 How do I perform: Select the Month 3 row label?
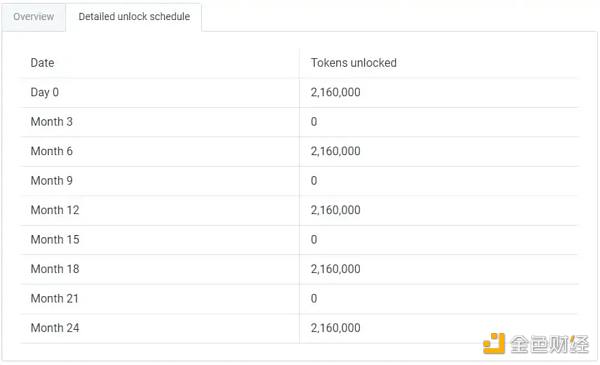[51, 122]
